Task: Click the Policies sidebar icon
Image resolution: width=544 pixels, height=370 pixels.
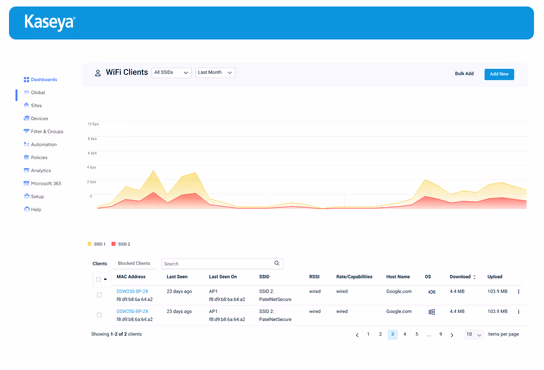Action: 26,157
